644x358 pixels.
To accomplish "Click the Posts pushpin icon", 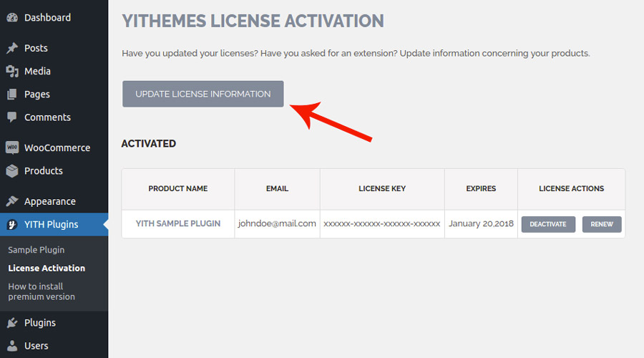I will (x=12, y=48).
